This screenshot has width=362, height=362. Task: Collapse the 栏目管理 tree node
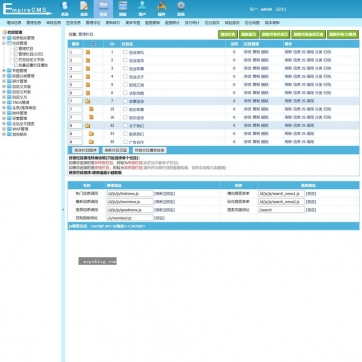pos(4,43)
